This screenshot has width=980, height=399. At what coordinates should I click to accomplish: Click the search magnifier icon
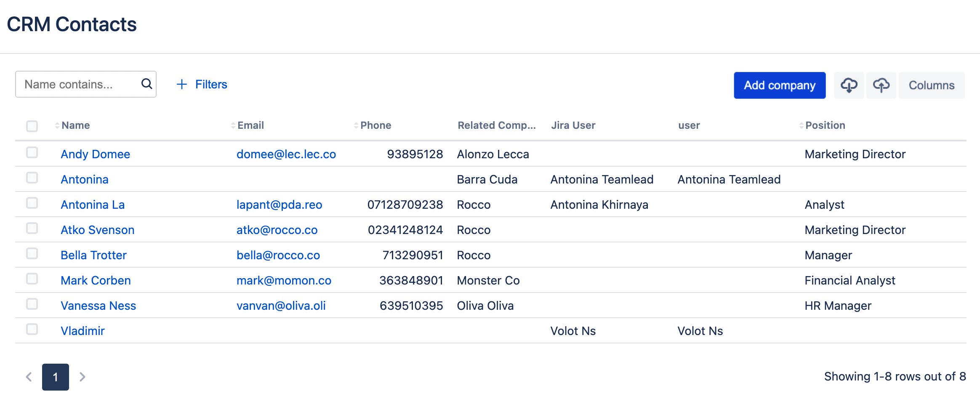(x=146, y=84)
